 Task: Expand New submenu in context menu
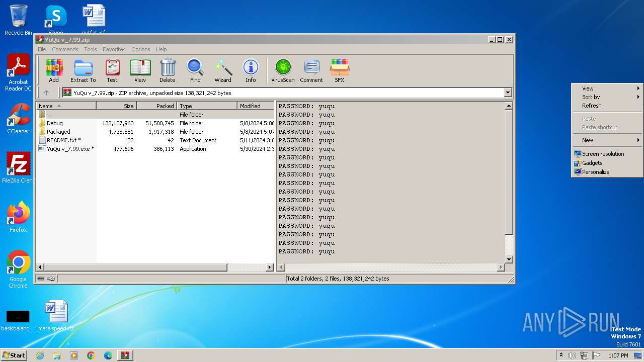point(607,140)
